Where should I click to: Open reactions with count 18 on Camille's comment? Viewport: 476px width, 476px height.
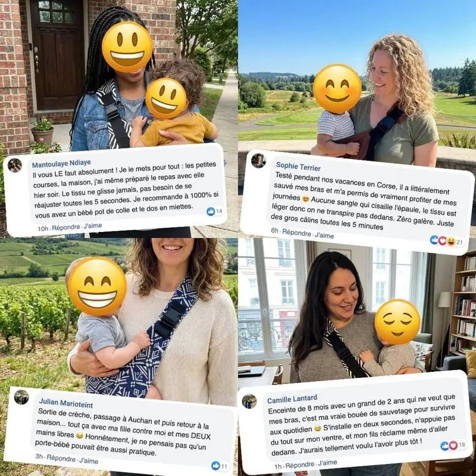coord(453,445)
